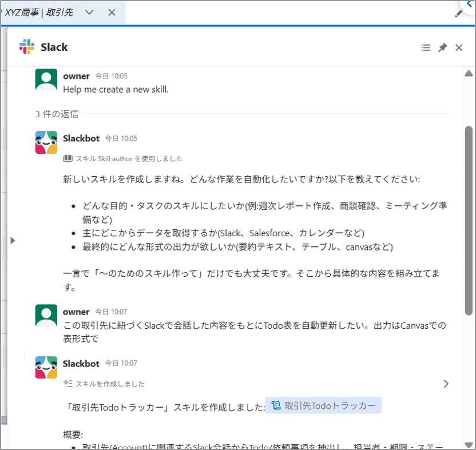Expand the left side panel arrow
The width and height of the screenshot is (476, 450).
point(13,241)
